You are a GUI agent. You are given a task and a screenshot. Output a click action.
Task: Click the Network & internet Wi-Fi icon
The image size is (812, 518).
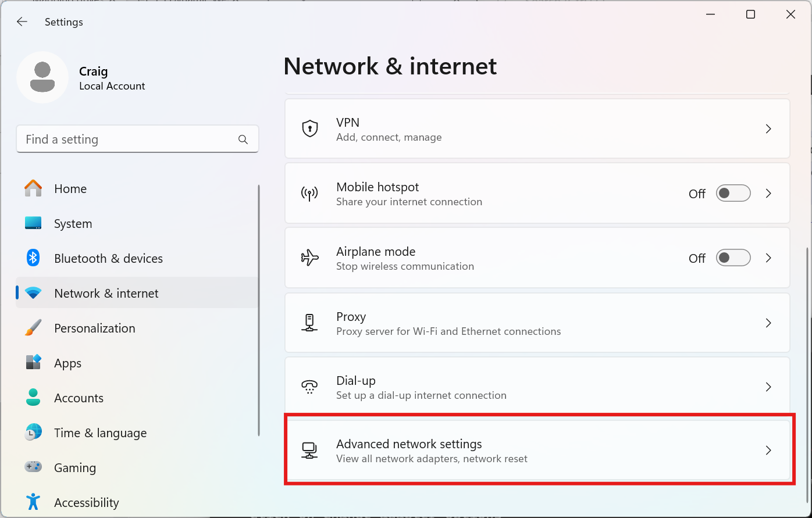click(33, 293)
